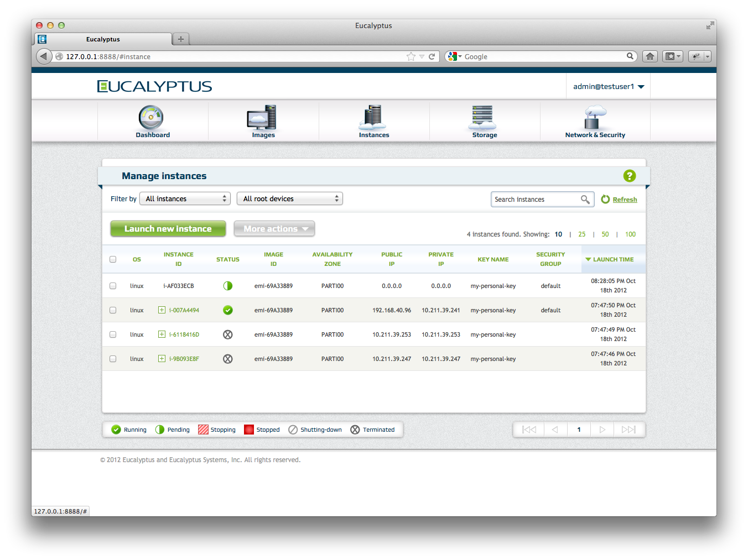Image resolution: width=748 pixels, height=560 pixels.
Task: Click the green help question mark icon
Action: point(629,176)
